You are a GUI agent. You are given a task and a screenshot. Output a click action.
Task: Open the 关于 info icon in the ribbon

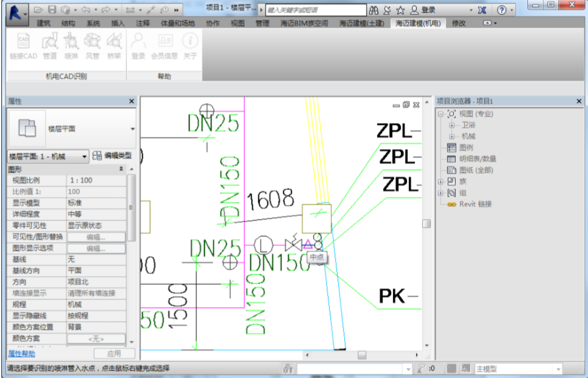(190, 47)
